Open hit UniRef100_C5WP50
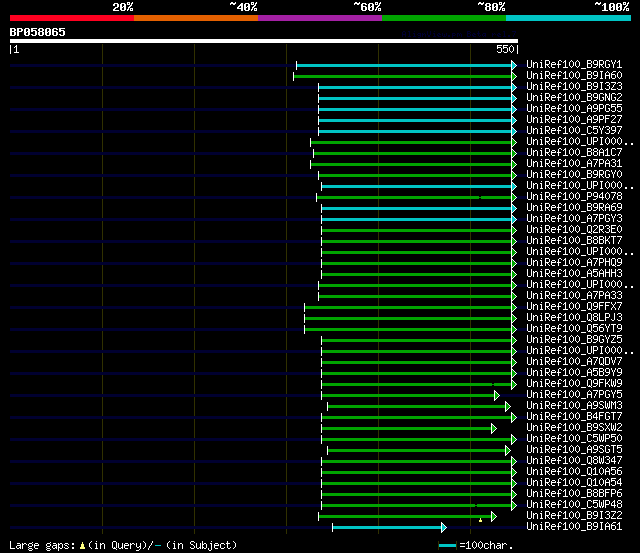 tap(574, 439)
